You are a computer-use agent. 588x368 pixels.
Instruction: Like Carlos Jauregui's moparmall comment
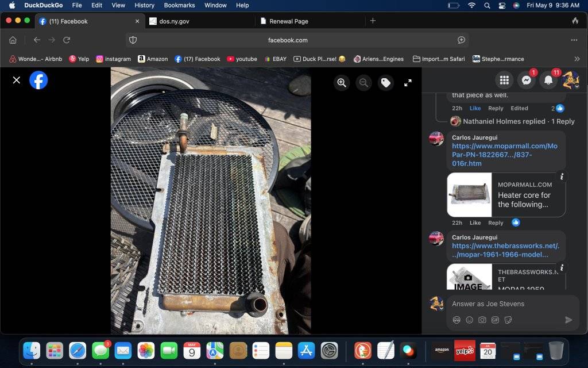coord(475,223)
